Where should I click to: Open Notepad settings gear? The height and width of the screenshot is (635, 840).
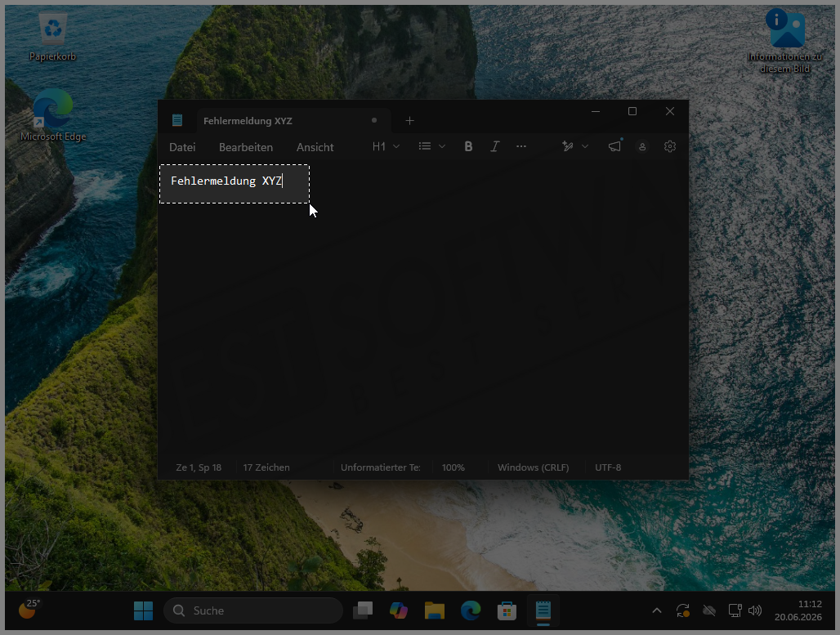point(670,146)
